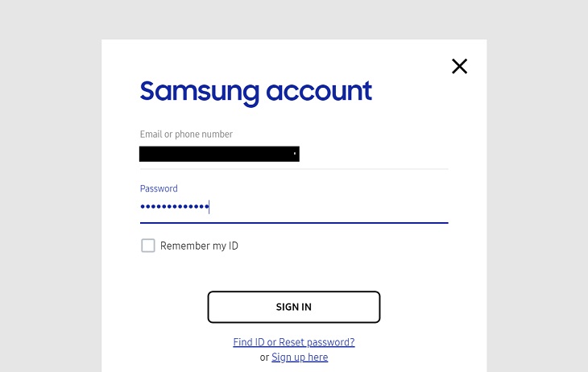Click empty area right of password dots

point(329,207)
